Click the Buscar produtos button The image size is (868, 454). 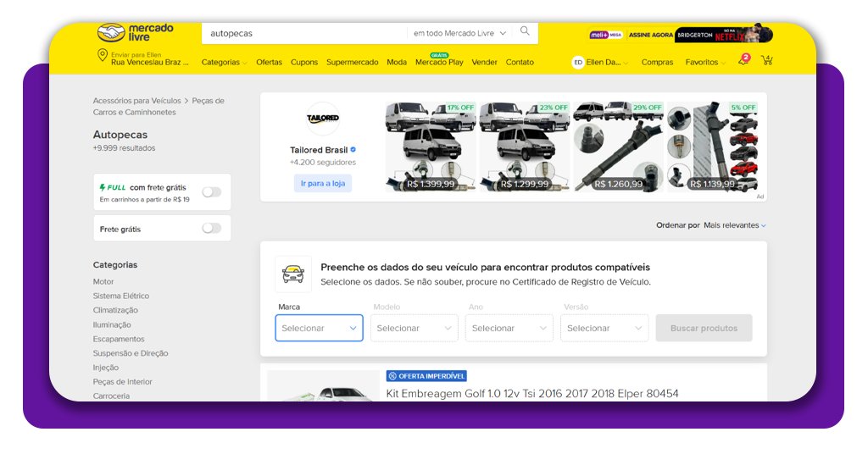coord(704,328)
